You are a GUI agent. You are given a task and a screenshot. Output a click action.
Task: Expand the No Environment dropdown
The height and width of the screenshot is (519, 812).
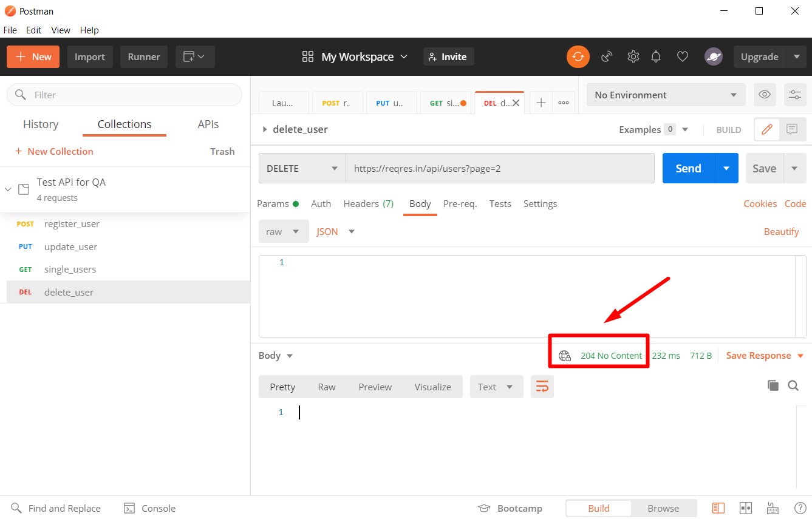[665, 95]
